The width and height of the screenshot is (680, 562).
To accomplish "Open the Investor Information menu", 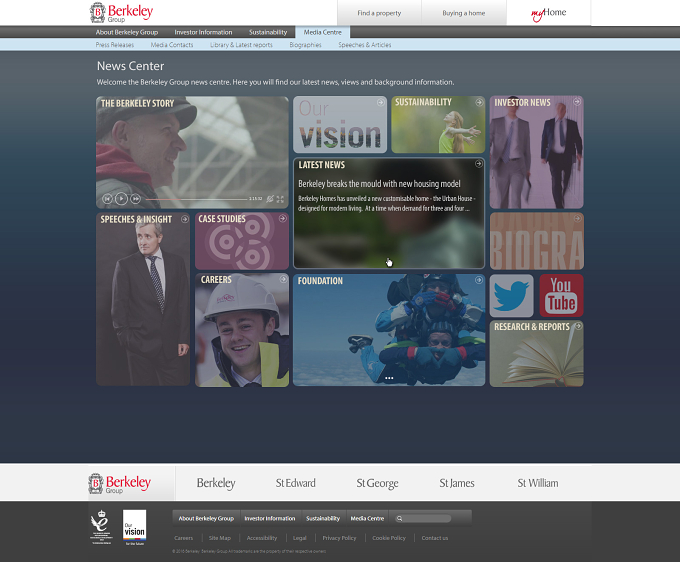I will [x=203, y=32].
